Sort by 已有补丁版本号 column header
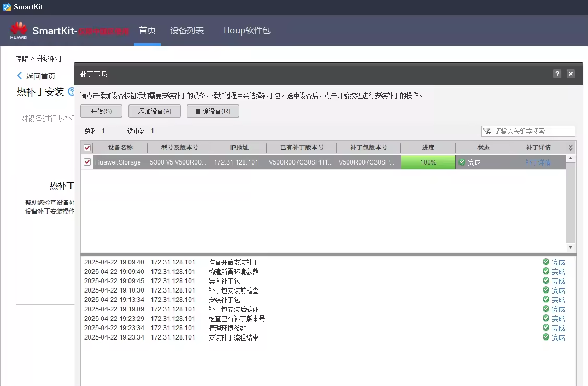The width and height of the screenshot is (588, 386). 302,148
